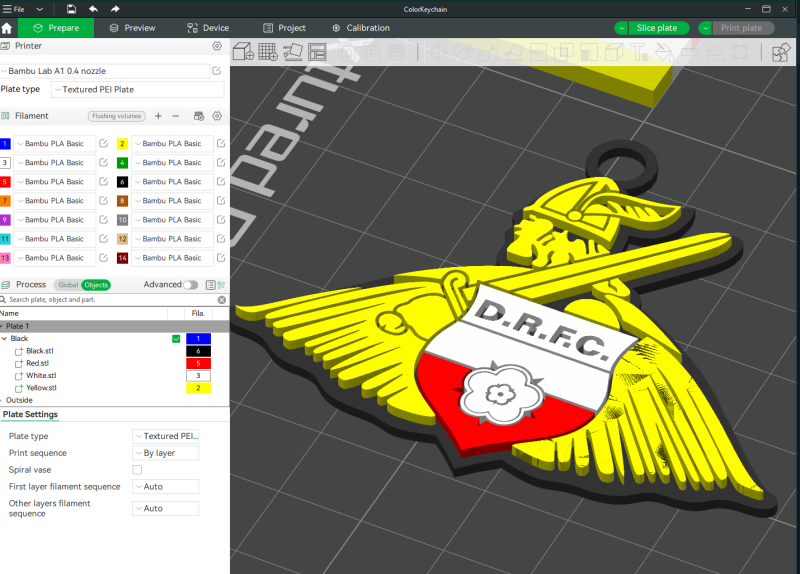Edit filament 2 preset icon
The image size is (800, 574).
[221, 143]
